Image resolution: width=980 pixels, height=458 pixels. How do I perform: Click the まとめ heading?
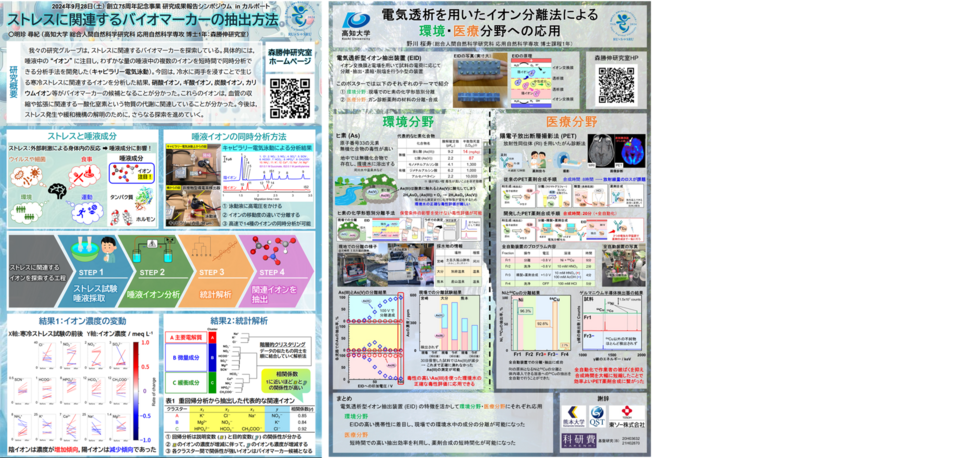[346, 397]
